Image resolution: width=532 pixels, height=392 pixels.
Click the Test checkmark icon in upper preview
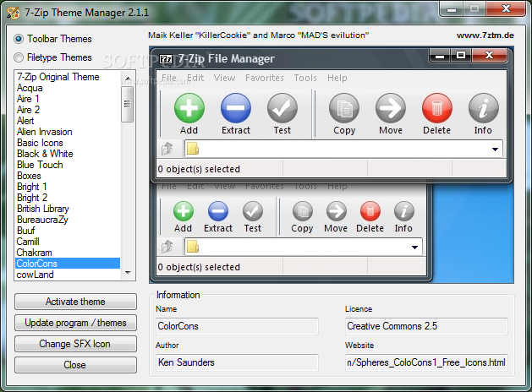coord(282,108)
